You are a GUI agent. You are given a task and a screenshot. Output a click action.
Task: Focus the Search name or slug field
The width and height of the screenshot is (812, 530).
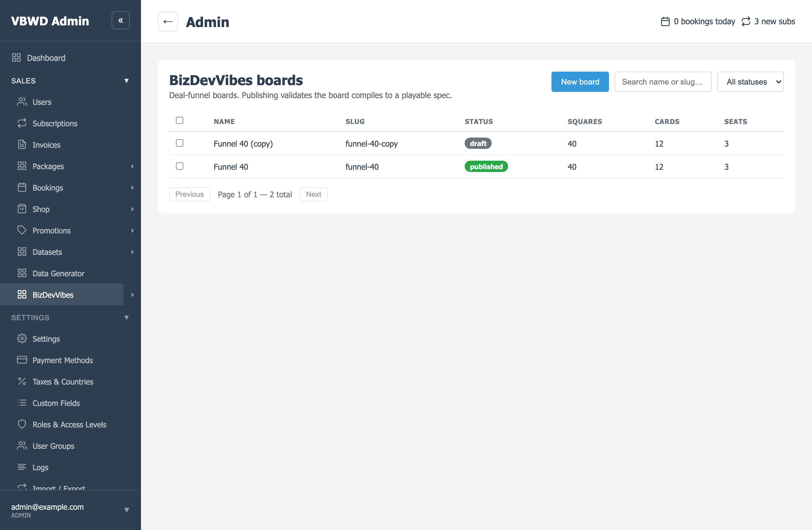click(663, 82)
